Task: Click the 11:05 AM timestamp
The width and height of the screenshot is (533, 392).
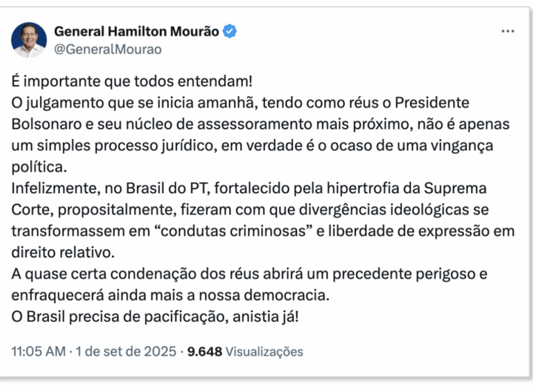Action: pyautogui.click(x=38, y=351)
